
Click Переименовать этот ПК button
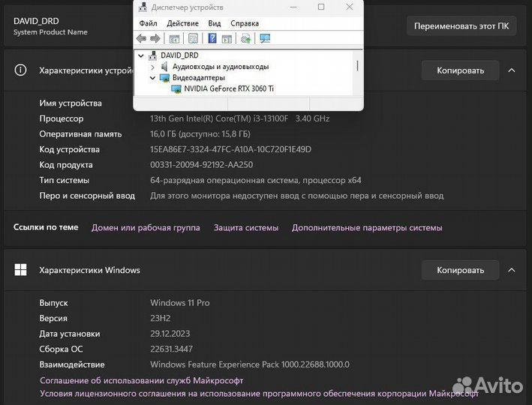[461, 26]
